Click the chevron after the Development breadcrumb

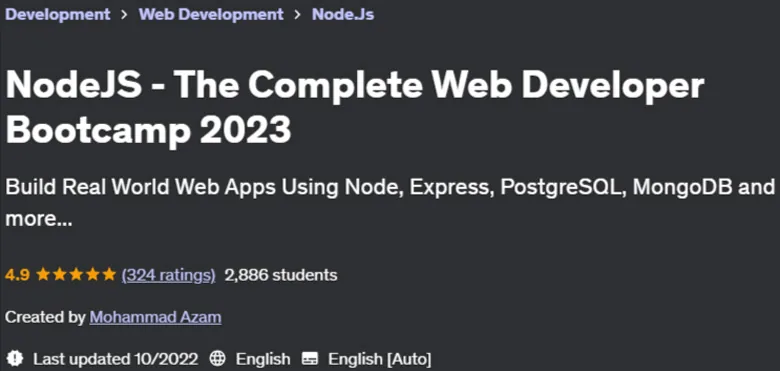124,15
